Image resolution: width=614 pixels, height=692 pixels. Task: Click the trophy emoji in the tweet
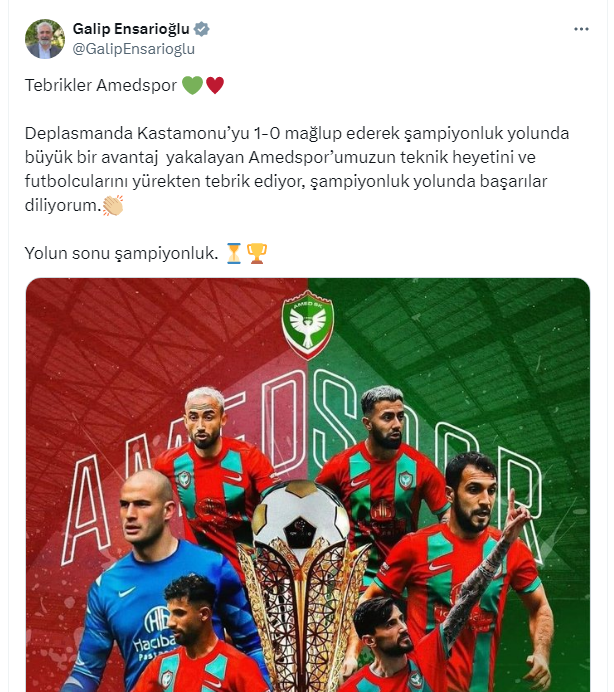(x=256, y=253)
